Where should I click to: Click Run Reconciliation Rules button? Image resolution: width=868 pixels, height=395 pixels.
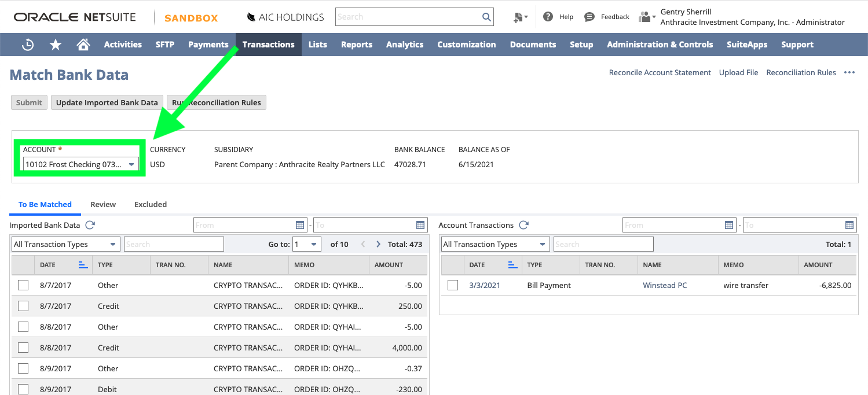(217, 102)
